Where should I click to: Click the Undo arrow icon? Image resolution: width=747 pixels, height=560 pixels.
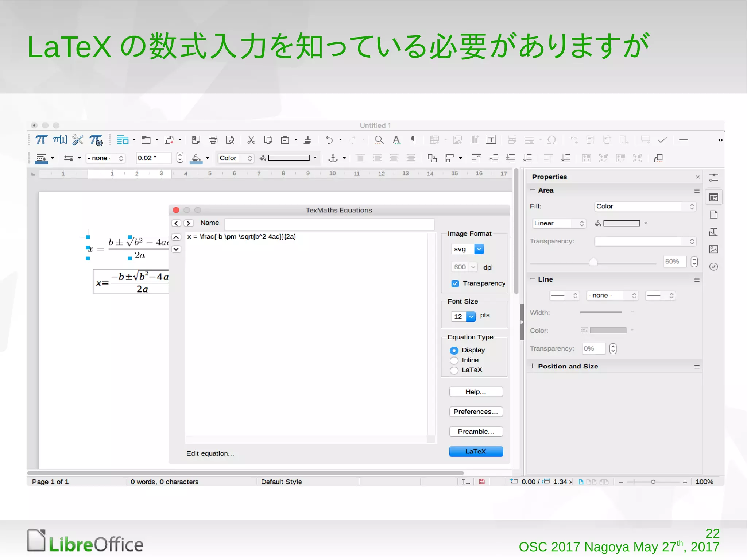click(x=329, y=140)
